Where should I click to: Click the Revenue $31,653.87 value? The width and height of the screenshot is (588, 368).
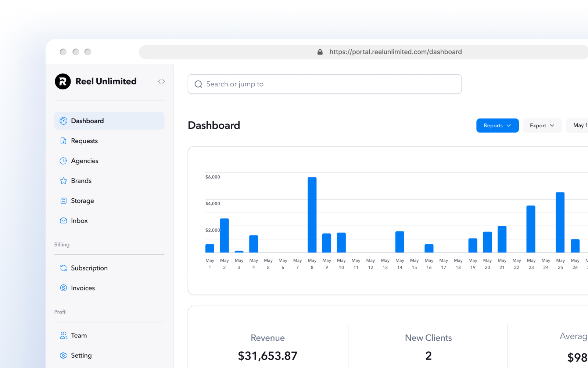[268, 356]
